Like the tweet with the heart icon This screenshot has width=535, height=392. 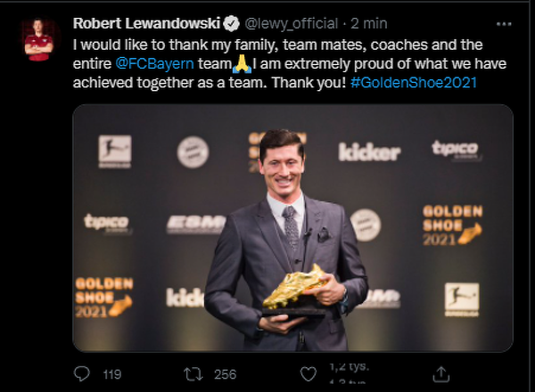[308, 374]
